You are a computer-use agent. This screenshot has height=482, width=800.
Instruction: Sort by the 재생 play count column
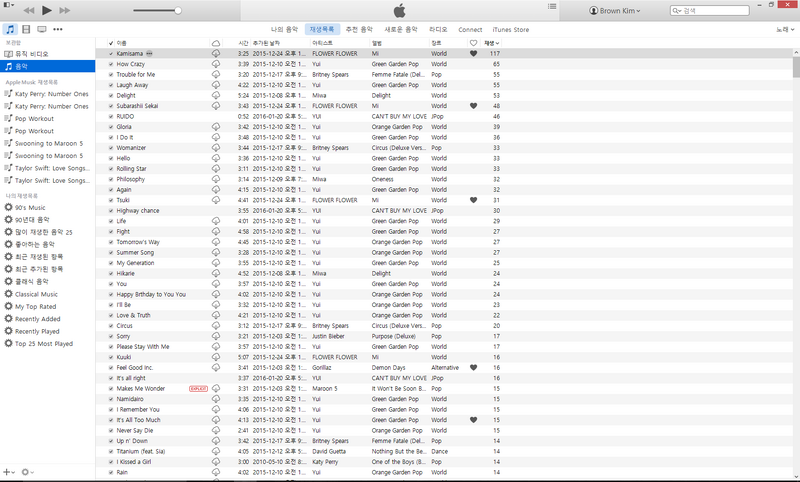coord(491,43)
